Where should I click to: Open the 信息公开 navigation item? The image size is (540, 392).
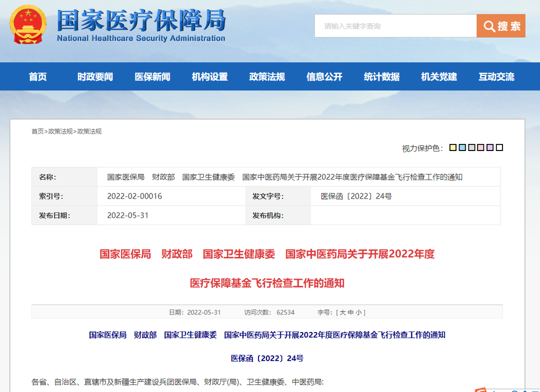[324, 76]
